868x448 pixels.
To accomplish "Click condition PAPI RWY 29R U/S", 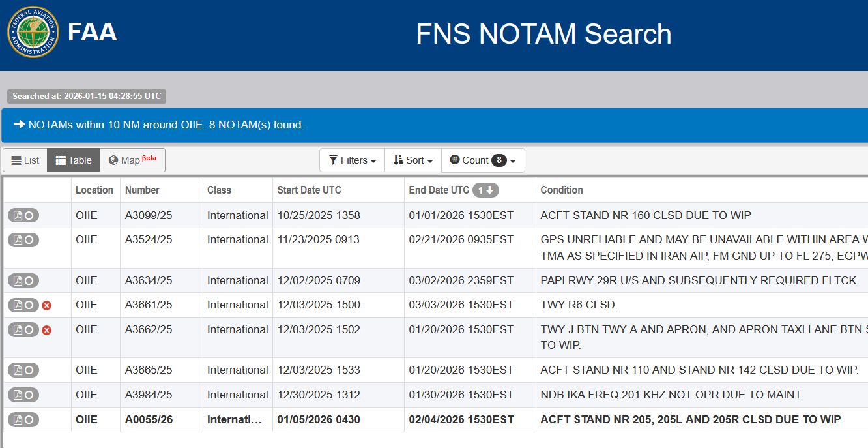I will [700, 281].
